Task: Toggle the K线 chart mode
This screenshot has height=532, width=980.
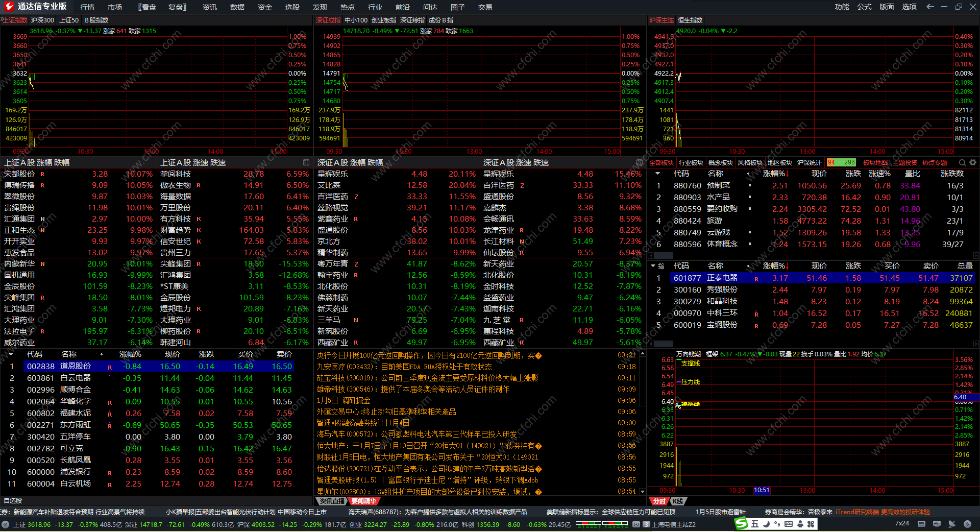Action: (x=678, y=501)
